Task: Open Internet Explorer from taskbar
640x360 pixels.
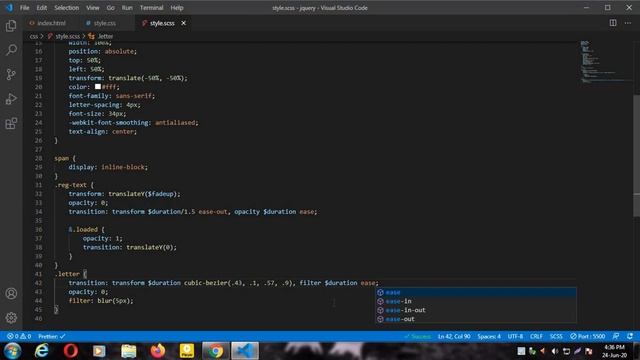Action: point(42,351)
